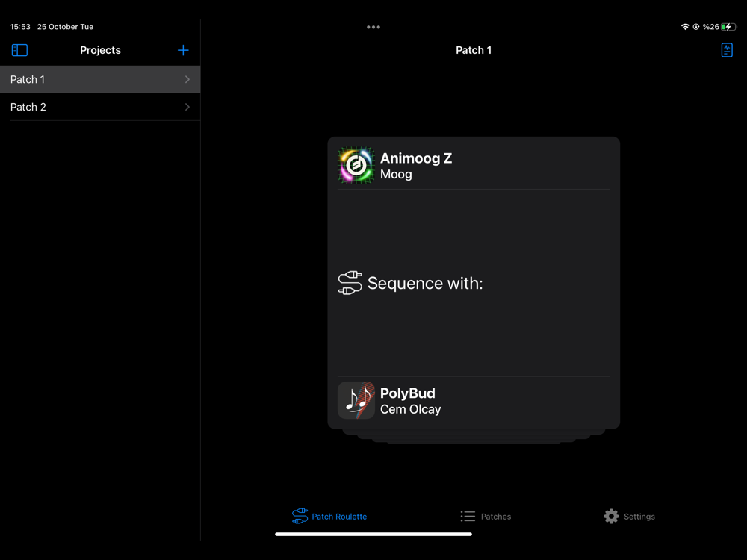Open the document icon at top right
This screenshot has height=560, width=747.
(727, 50)
